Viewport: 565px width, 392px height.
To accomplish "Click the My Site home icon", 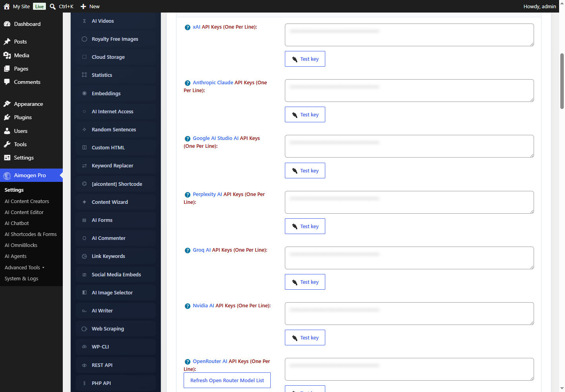I will coord(7,6).
